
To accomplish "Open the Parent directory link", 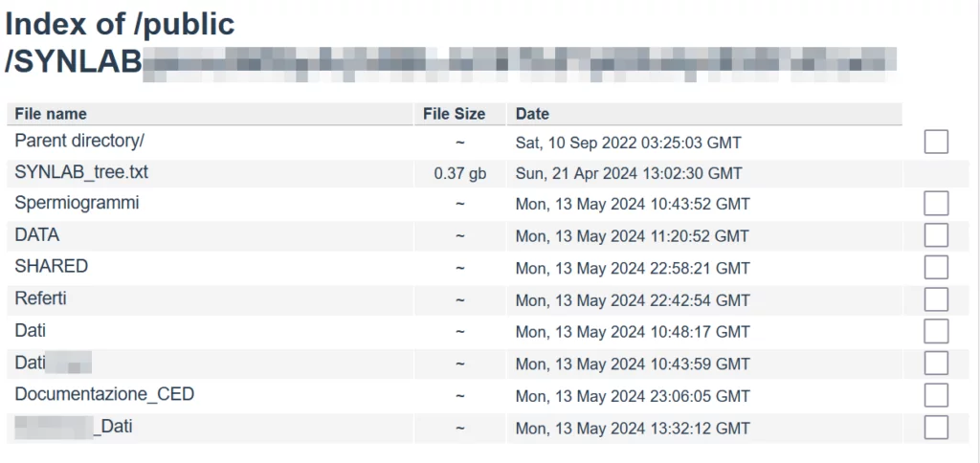I will (x=79, y=141).
